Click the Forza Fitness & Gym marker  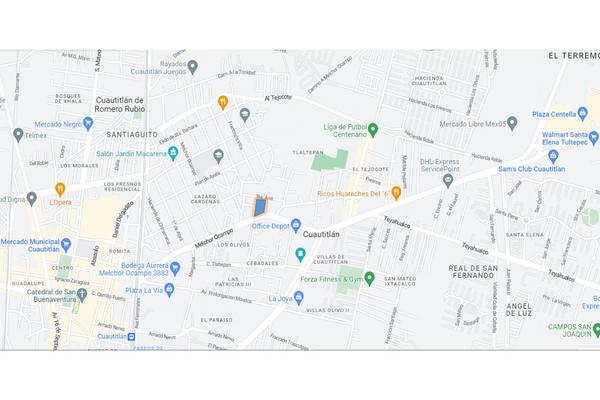[369, 279]
